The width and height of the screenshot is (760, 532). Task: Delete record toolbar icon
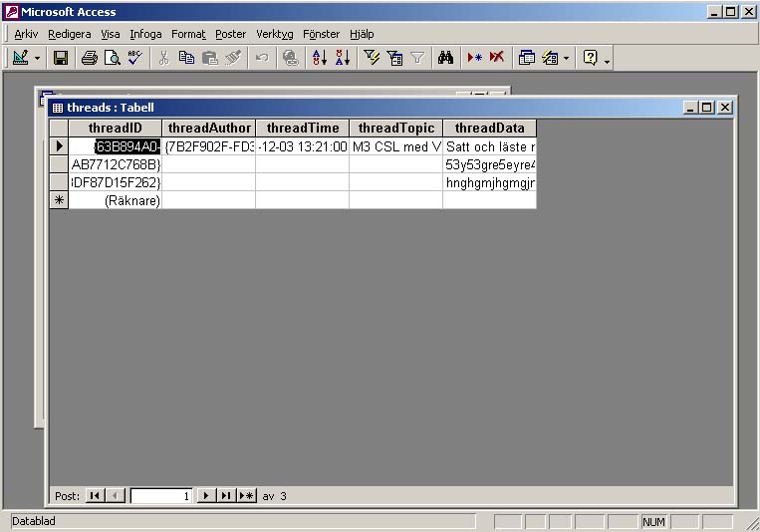(497, 58)
